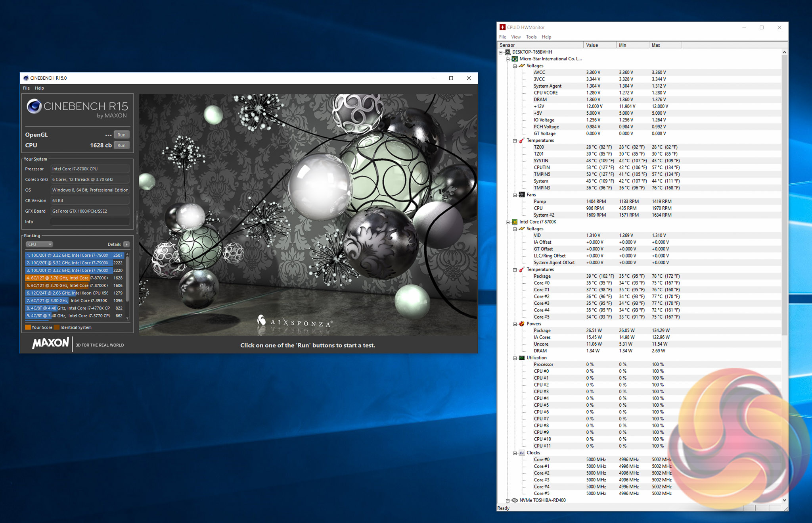Click the Clocks waveform icon
The width and height of the screenshot is (812, 523).
(522, 453)
